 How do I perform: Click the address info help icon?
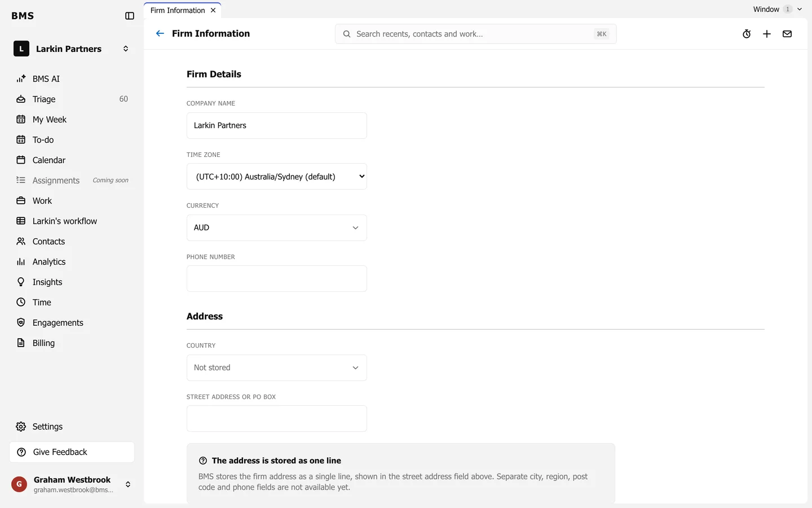[x=203, y=461]
